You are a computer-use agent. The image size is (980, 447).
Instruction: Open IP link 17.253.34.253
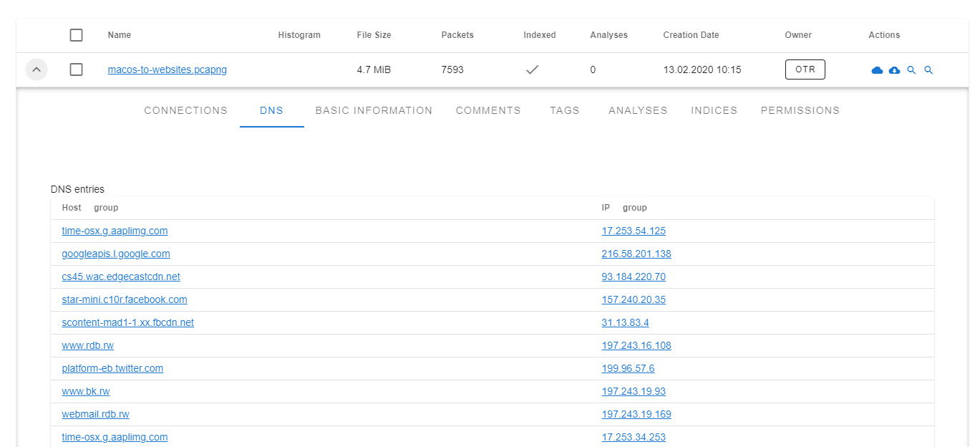coord(634,438)
